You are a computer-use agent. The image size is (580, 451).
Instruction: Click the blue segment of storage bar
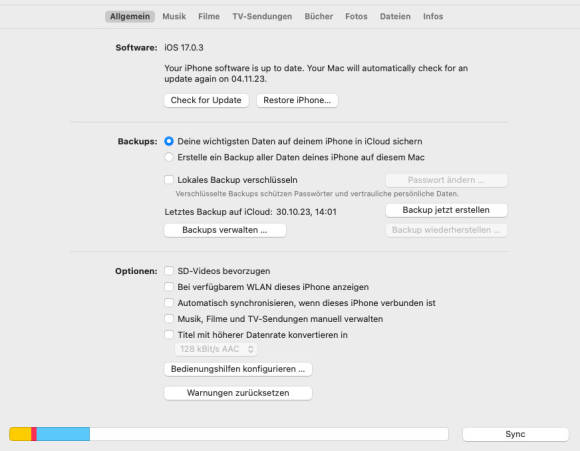point(63,434)
